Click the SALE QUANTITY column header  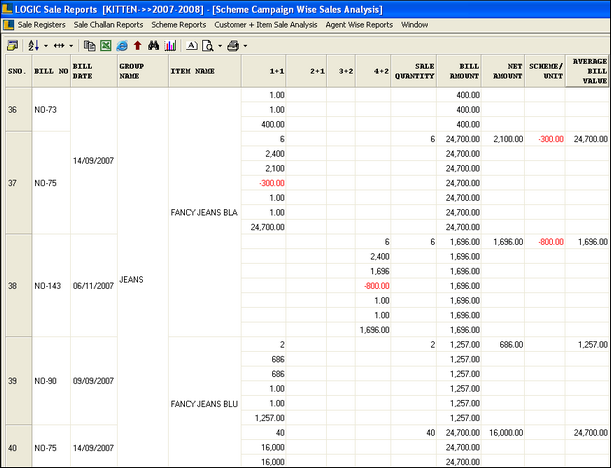point(414,71)
